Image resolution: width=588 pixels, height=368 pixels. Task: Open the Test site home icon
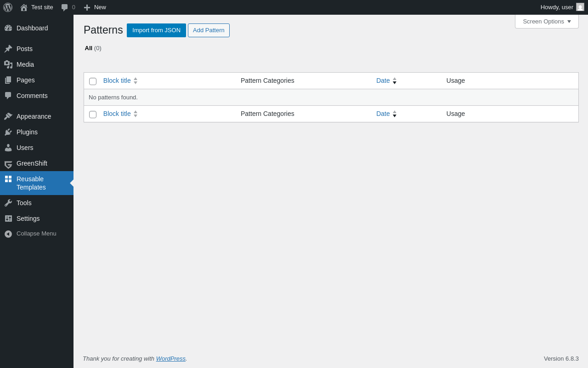24,7
